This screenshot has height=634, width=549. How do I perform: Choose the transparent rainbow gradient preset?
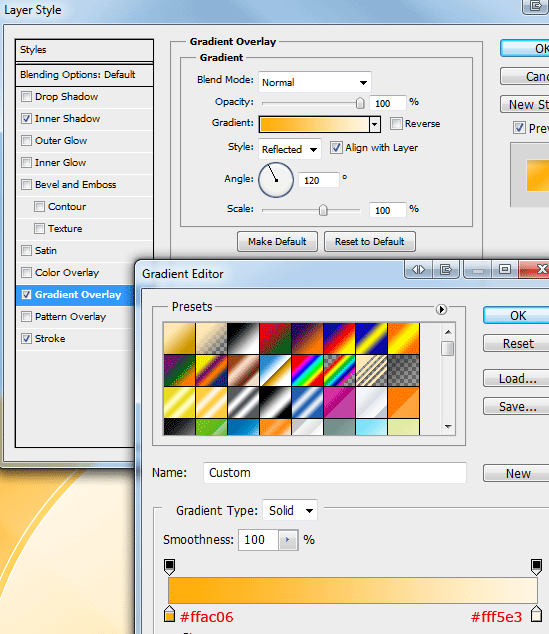[340, 370]
